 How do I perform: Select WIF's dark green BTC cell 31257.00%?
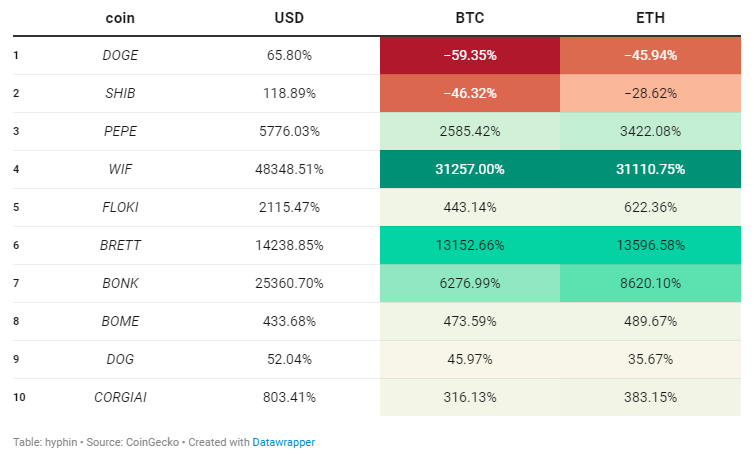[x=470, y=169]
